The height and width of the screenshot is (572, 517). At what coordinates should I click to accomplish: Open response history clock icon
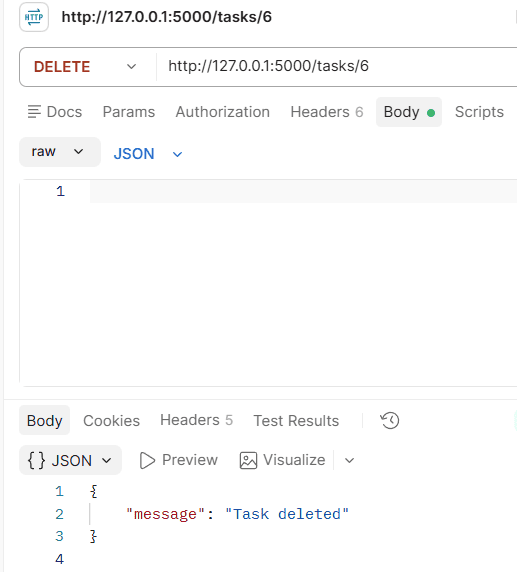[390, 421]
